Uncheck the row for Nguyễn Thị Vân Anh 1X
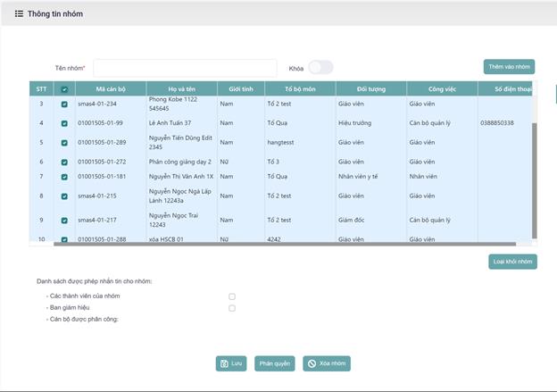The height and width of the screenshot is (392, 557). pyautogui.click(x=63, y=177)
